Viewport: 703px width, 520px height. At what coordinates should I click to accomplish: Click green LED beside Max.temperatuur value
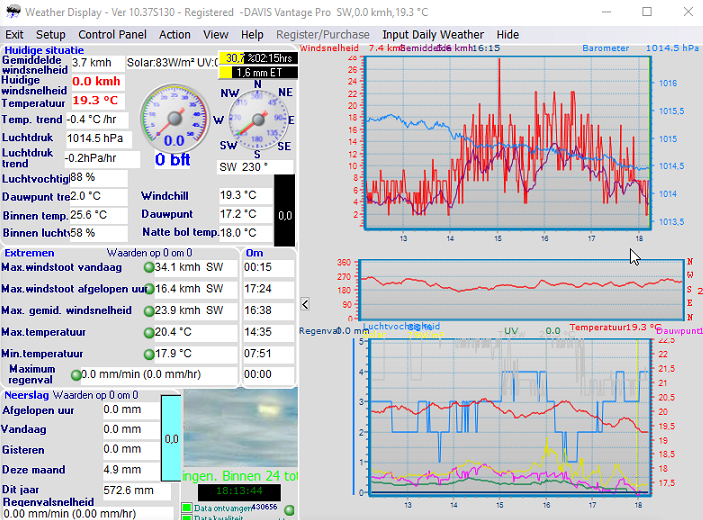click(x=149, y=332)
